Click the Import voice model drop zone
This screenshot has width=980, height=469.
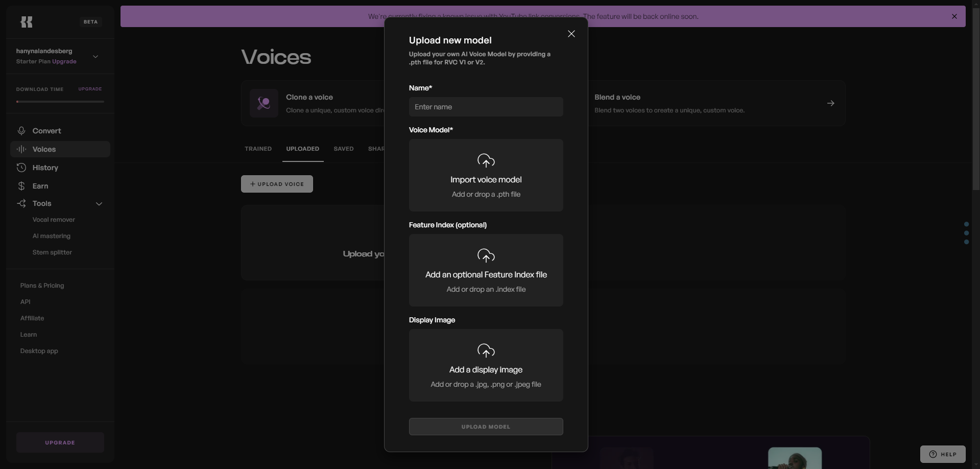pyautogui.click(x=486, y=175)
